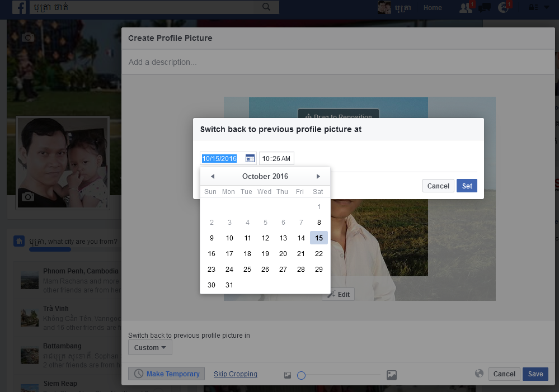559x392 pixels.
Task: Click the October 2016 month title
Action: [x=265, y=176]
